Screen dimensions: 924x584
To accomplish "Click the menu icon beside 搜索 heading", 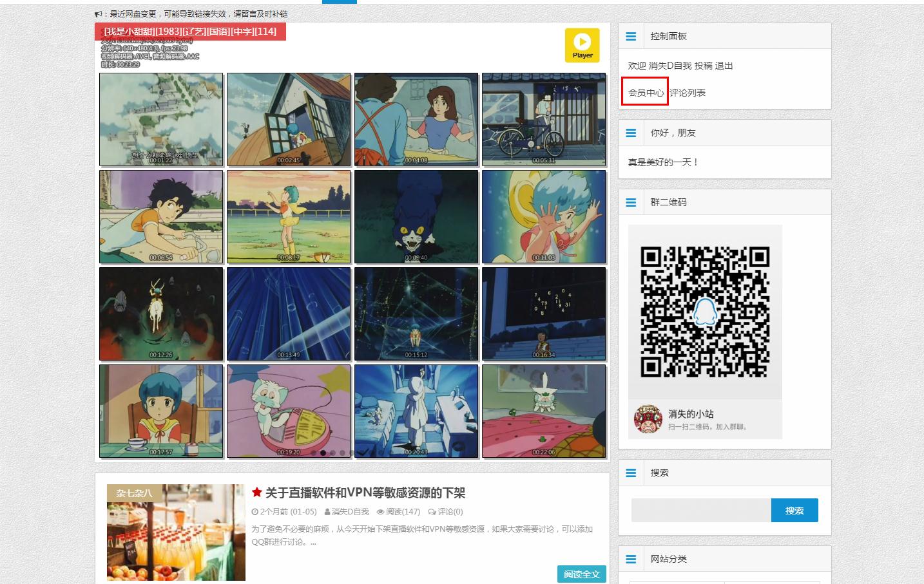I will [x=631, y=473].
